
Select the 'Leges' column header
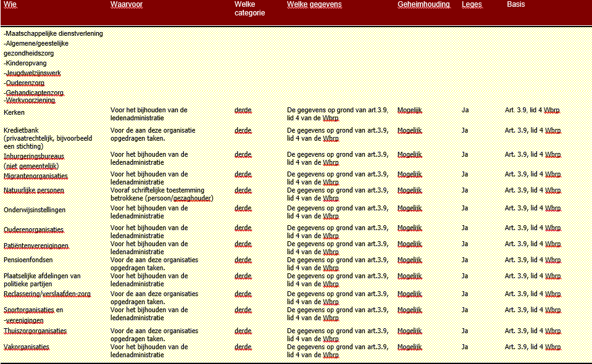pyautogui.click(x=472, y=5)
